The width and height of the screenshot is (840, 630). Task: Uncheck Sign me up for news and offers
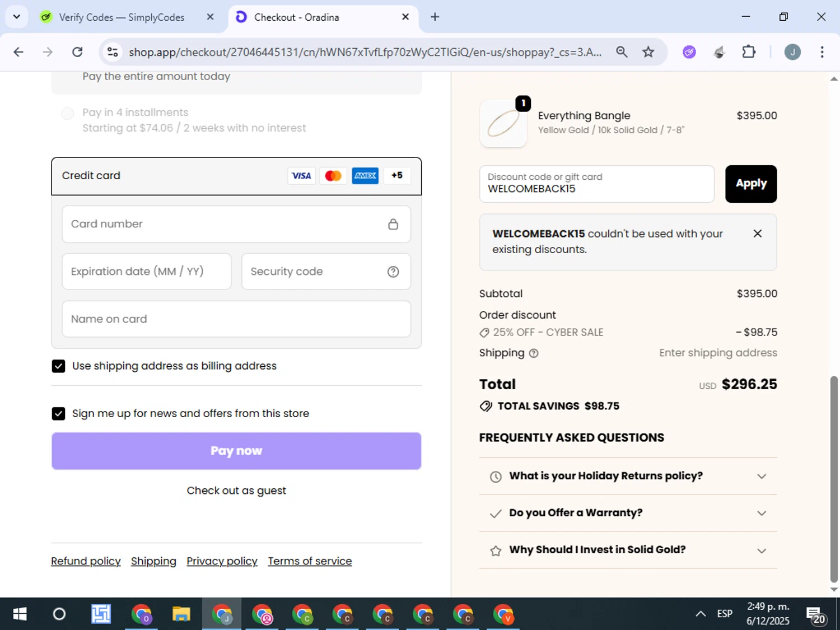click(x=58, y=414)
